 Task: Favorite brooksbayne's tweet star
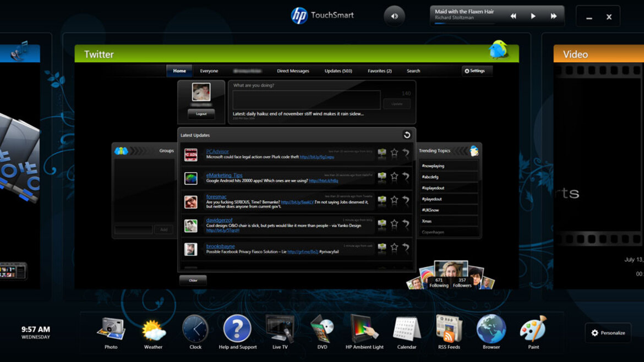394,247
